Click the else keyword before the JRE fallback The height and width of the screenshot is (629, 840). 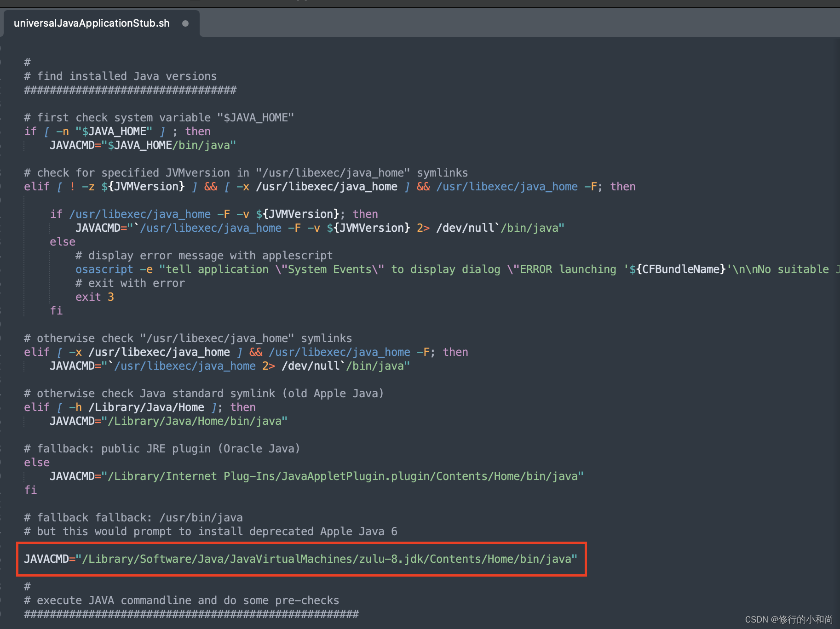coord(36,462)
